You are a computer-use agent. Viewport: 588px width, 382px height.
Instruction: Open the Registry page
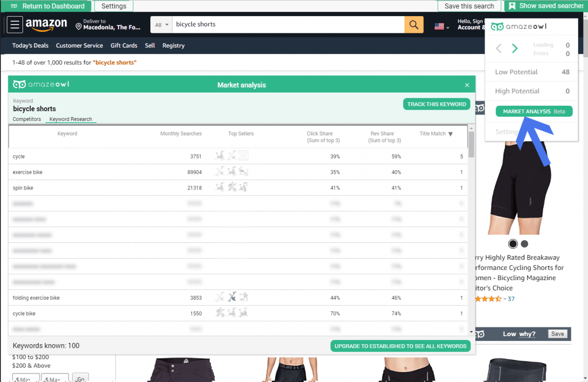click(173, 46)
